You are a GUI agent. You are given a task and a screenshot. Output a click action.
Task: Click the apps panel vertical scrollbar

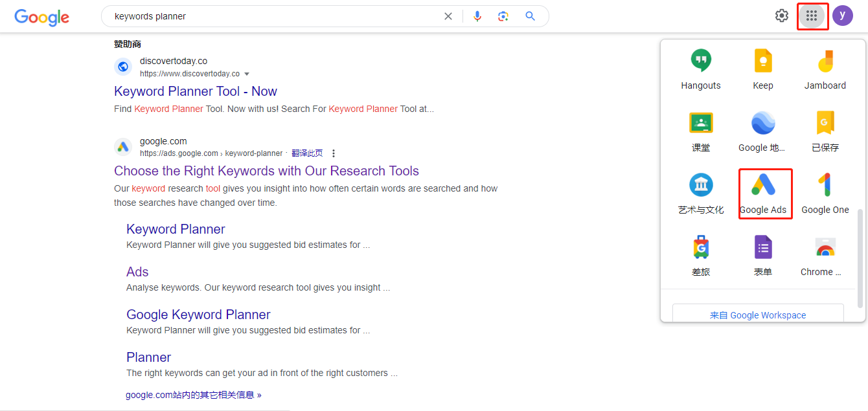(x=860, y=258)
